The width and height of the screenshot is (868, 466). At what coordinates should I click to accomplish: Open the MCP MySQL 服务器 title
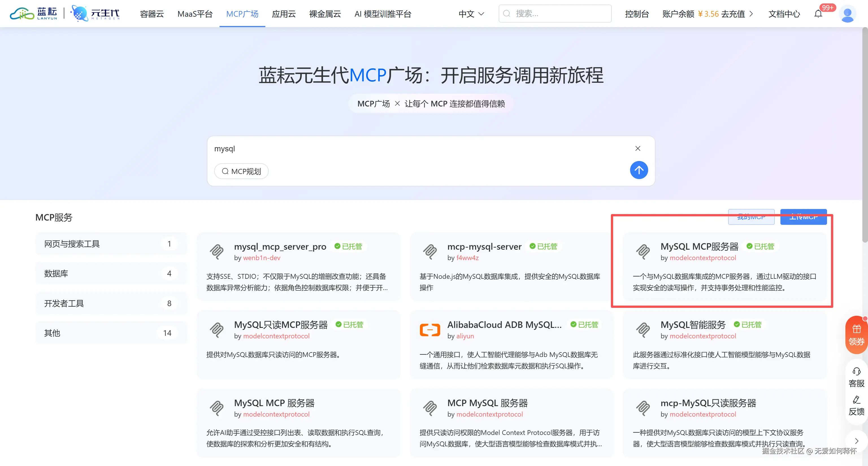point(487,403)
